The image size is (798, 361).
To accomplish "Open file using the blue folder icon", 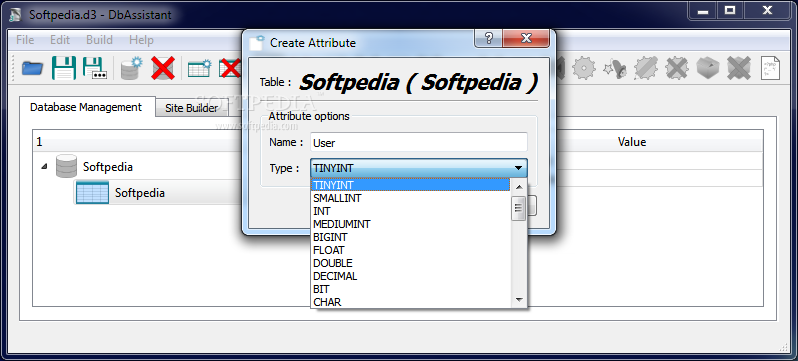I will click(32, 68).
